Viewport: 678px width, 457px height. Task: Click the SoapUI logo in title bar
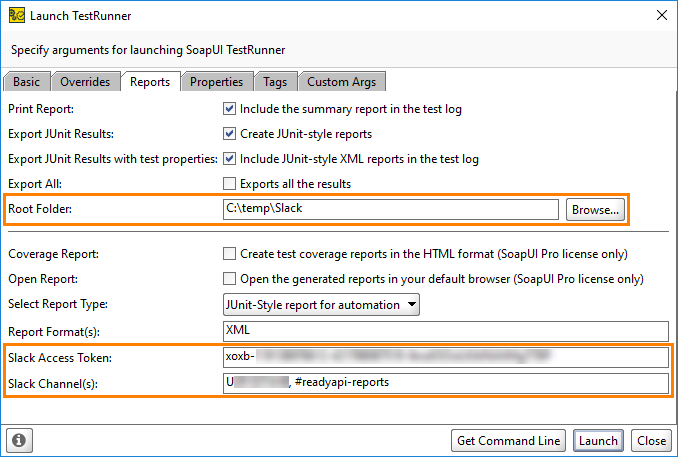pos(17,15)
